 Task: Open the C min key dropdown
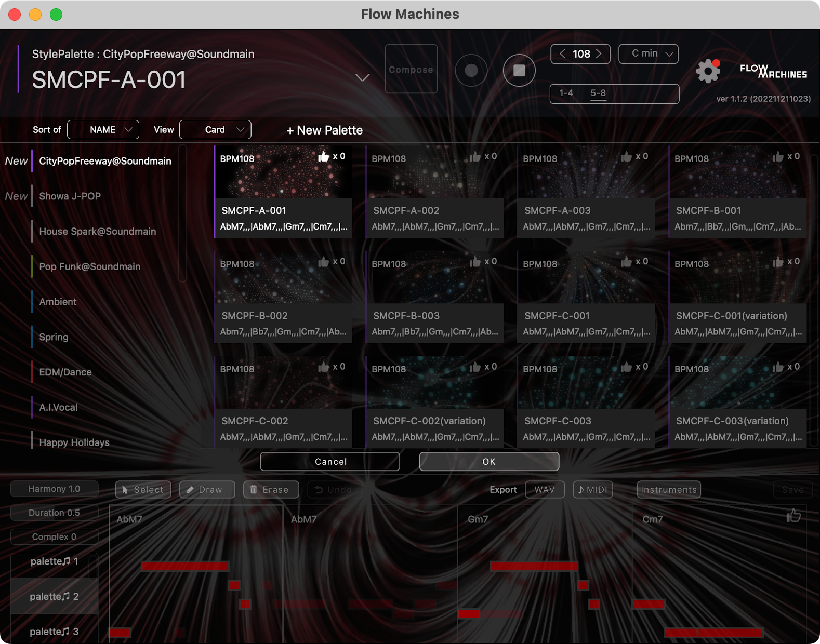(649, 53)
